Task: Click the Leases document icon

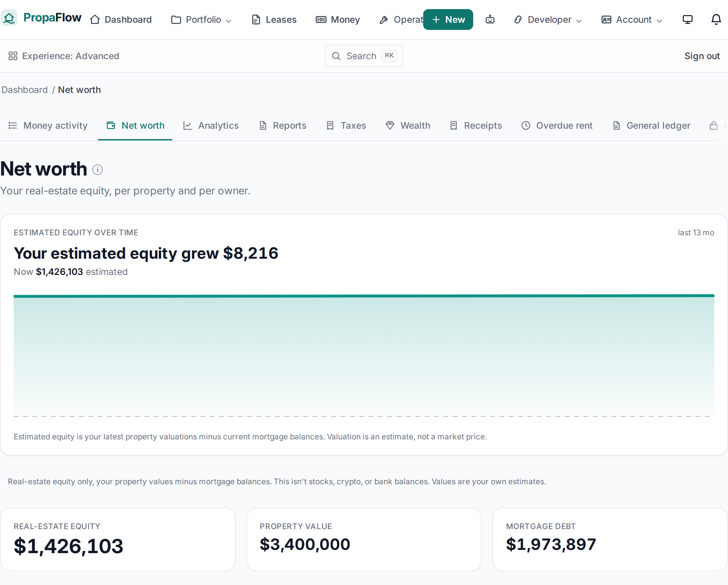Action: 256,19
